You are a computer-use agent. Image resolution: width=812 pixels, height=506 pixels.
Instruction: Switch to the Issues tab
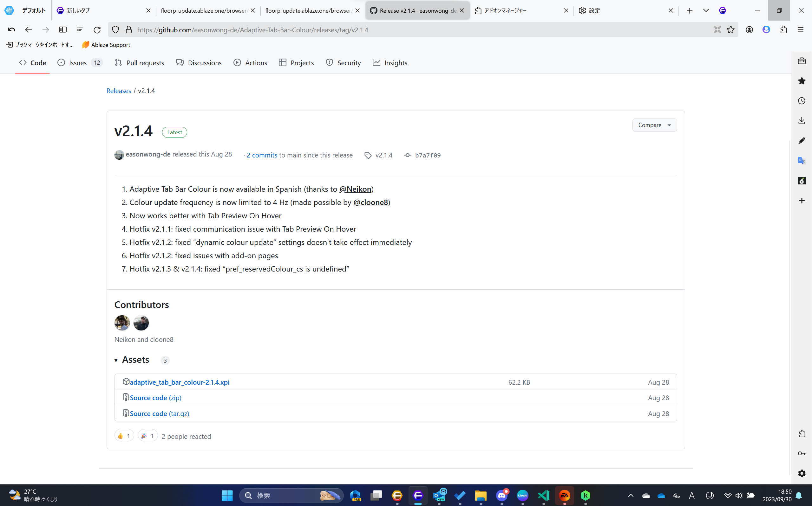coord(77,63)
